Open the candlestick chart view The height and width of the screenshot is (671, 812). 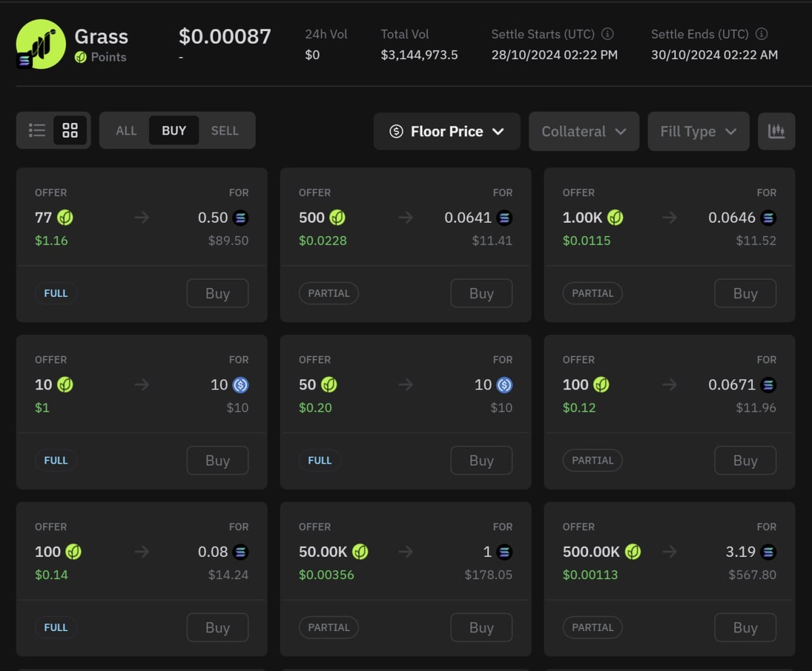tap(776, 131)
